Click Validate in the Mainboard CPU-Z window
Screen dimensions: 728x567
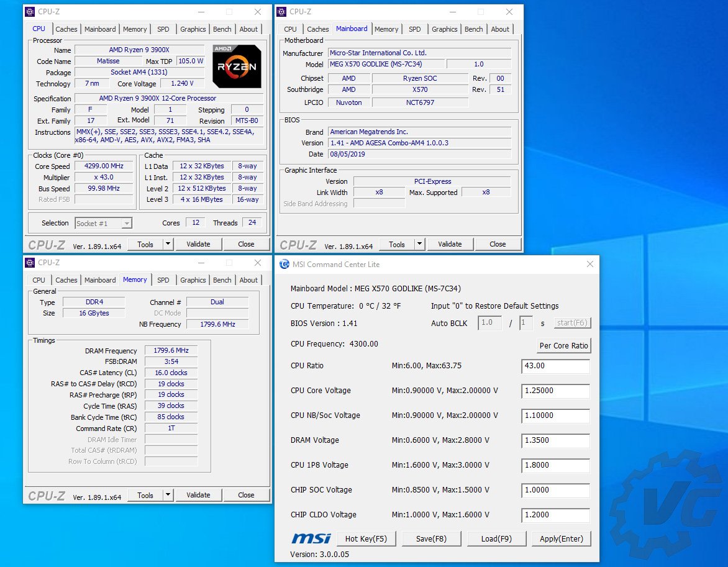tap(449, 244)
